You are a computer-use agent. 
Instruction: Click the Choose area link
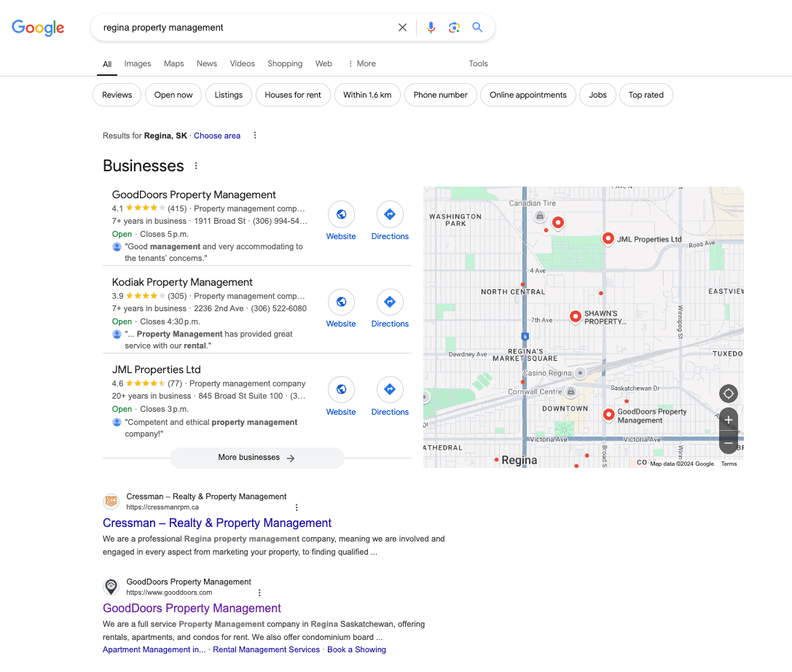click(x=217, y=136)
